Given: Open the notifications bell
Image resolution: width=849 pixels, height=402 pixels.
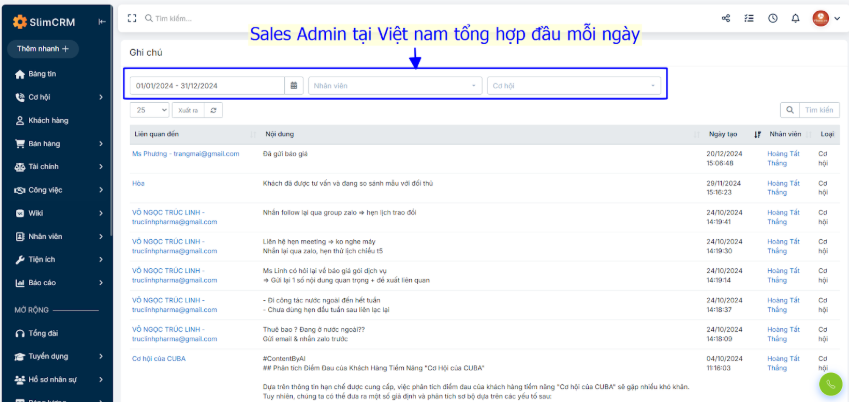Looking at the screenshot, I should click(x=795, y=18).
